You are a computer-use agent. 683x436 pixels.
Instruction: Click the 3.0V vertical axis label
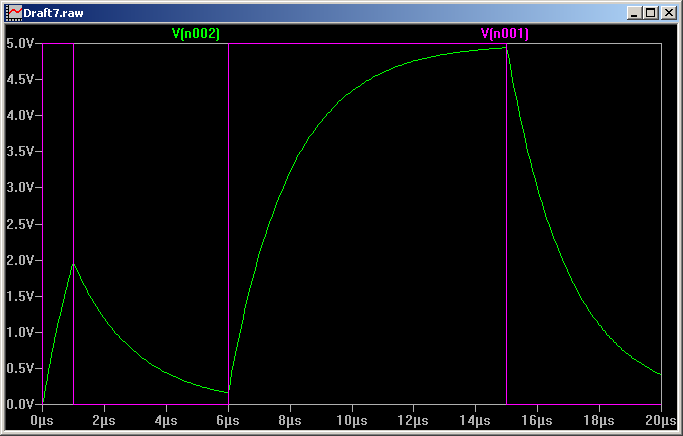point(20,188)
